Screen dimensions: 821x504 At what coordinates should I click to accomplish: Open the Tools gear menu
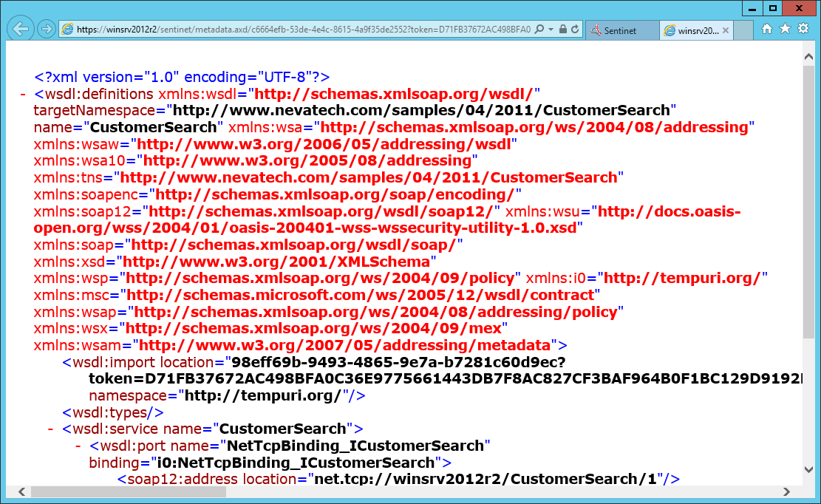coord(803,28)
